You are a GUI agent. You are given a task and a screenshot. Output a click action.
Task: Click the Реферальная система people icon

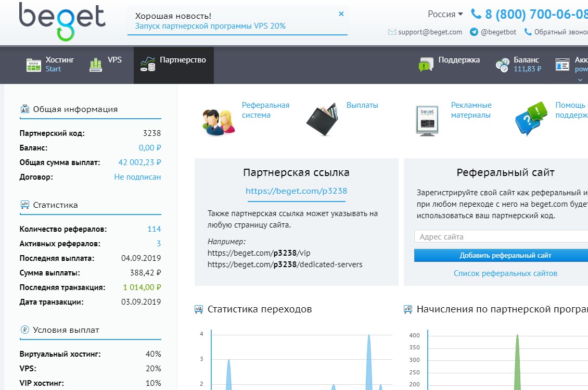click(x=219, y=122)
